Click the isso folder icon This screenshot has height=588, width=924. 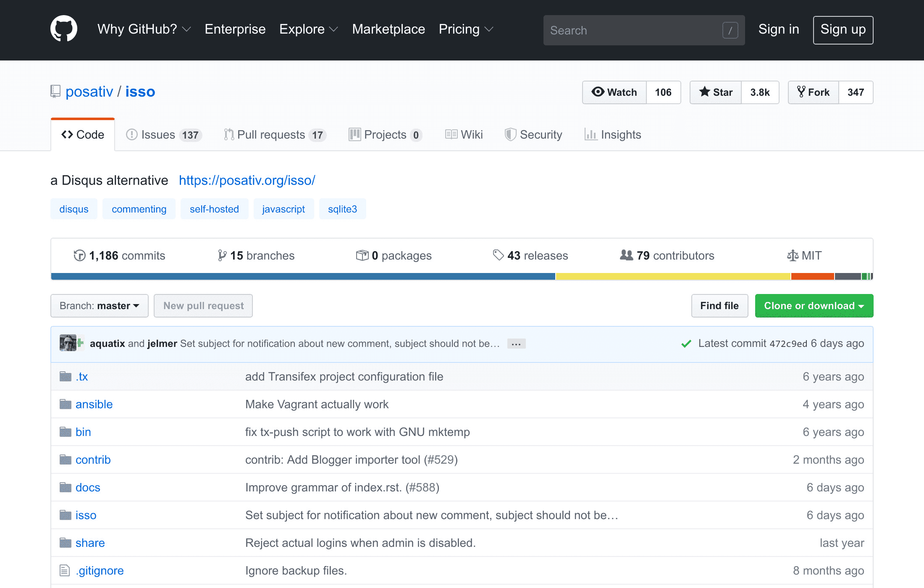66,515
